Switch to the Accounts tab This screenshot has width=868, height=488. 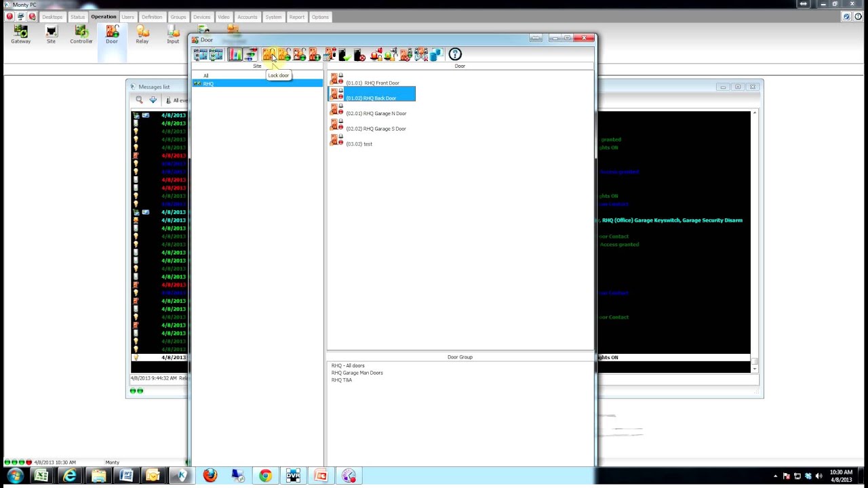(248, 17)
